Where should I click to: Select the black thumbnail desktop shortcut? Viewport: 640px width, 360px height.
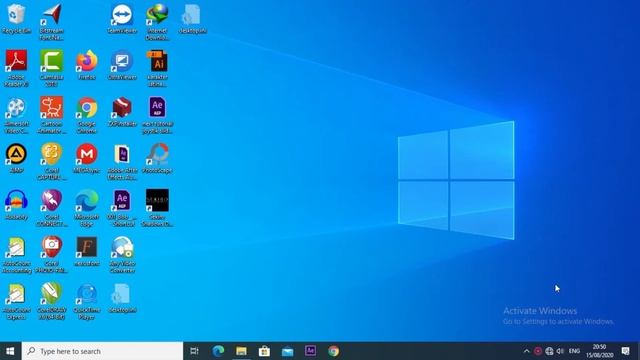click(157, 208)
